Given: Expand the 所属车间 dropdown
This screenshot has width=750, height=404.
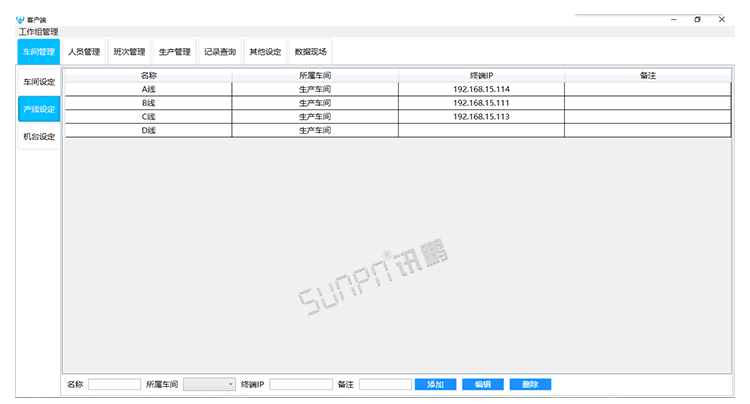Looking at the screenshot, I should pyautogui.click(x=210, y=384).
